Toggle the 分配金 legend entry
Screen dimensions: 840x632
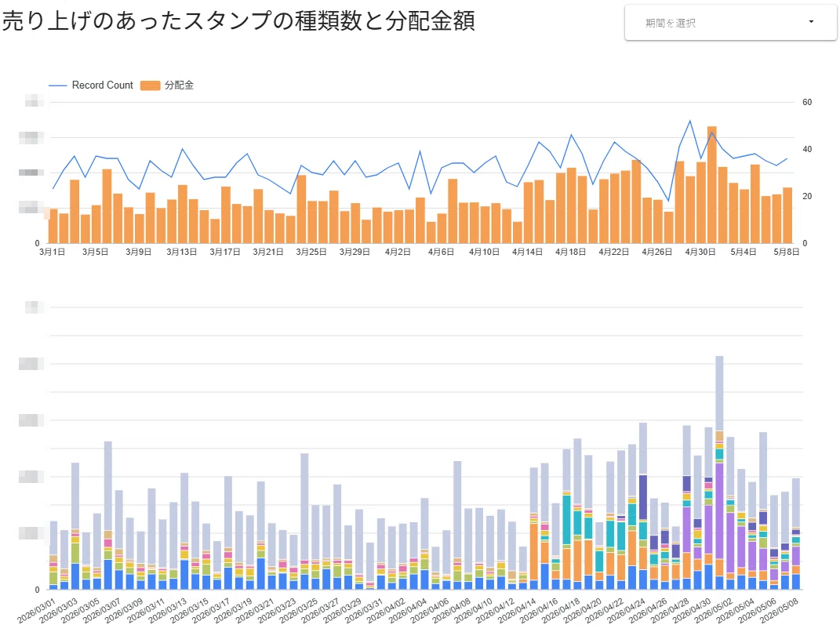[166, 85]
